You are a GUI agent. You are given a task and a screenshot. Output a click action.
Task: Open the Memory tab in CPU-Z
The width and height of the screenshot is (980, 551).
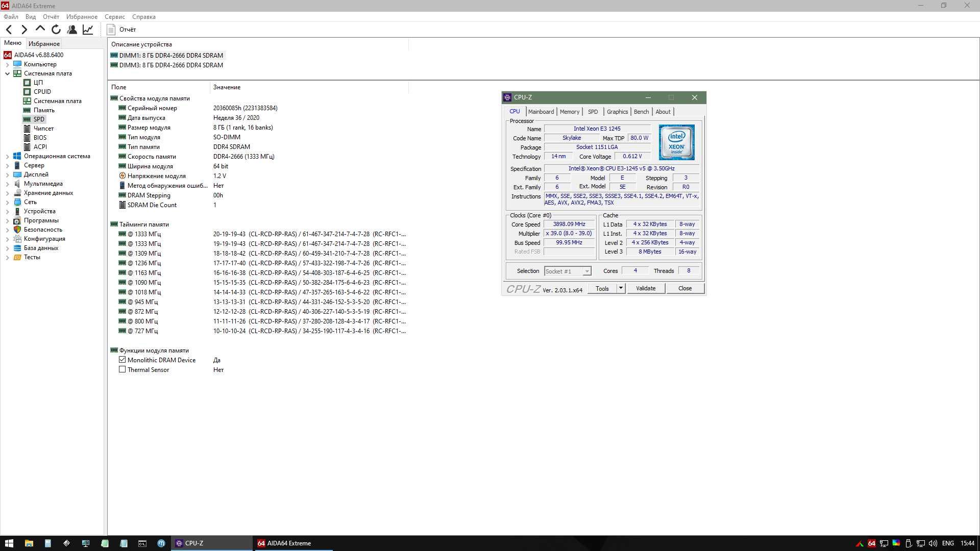(570, 111)
